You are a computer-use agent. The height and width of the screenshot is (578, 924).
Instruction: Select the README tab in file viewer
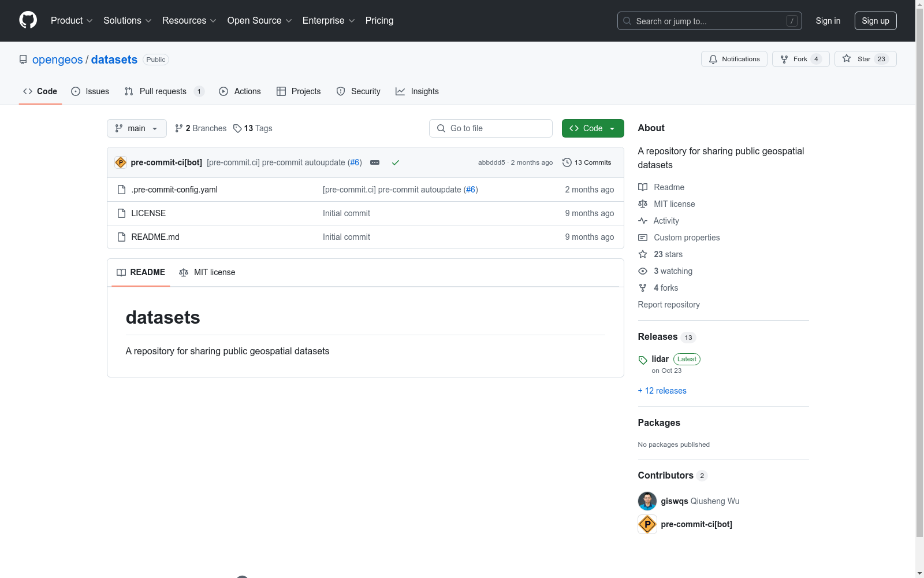pyautogui.click(x=141, y=272)
